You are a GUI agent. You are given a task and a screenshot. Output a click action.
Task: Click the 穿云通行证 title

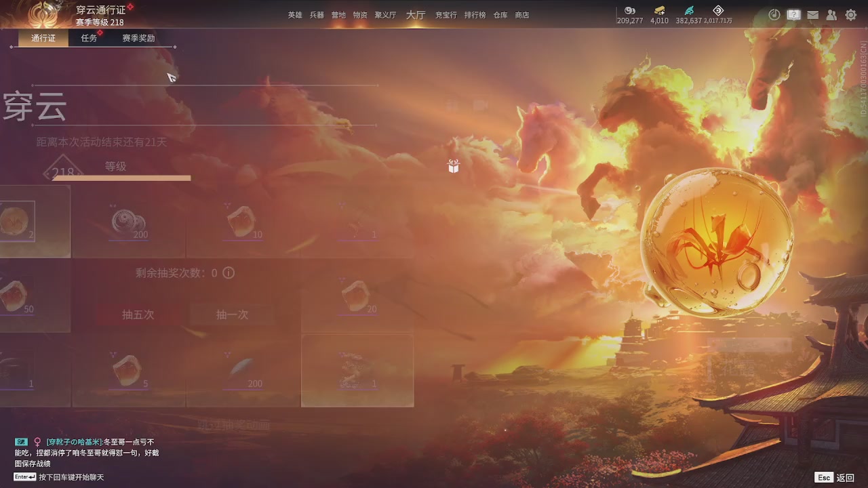point(100,10)
